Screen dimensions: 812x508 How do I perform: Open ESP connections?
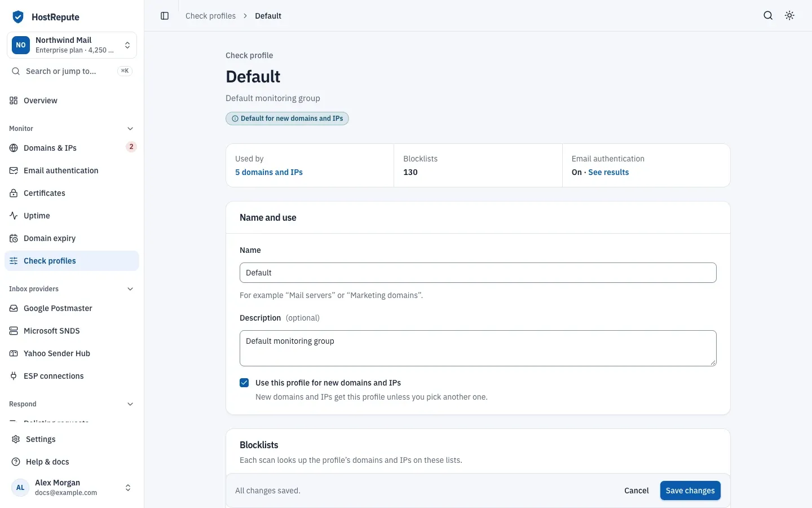coord(72,376)
